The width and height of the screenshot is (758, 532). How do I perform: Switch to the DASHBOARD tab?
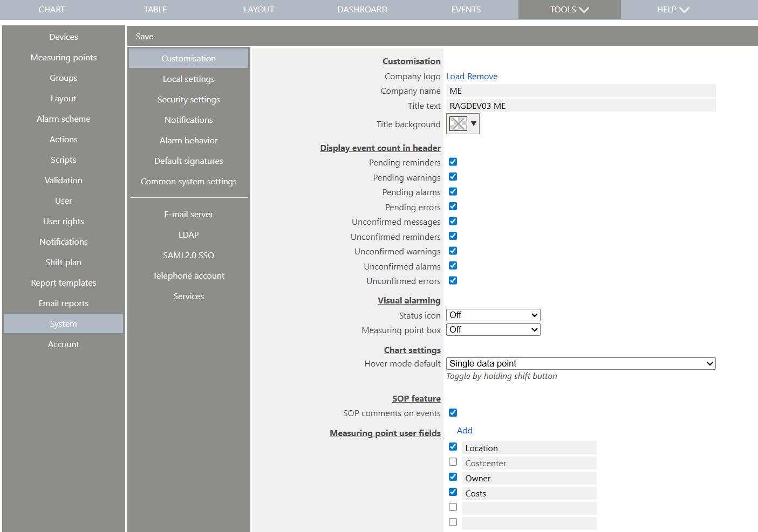pyautogui.click(x=362, y=9)
